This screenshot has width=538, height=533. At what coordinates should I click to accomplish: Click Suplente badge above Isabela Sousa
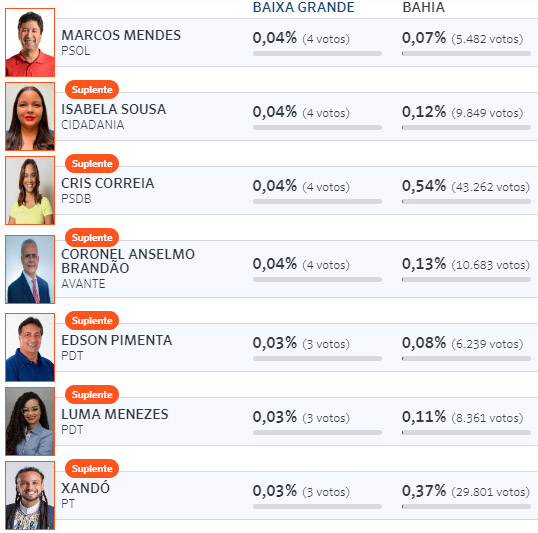92,90
